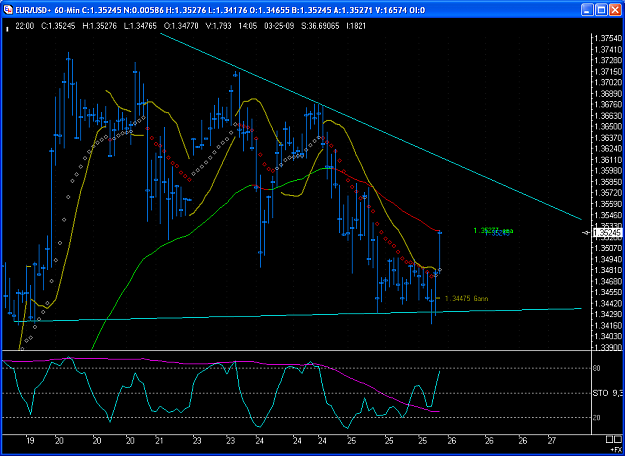This screenshot has height=456, width=625.
Task: Click the STO 9,3 indicator label
Action: click(609, 394)
